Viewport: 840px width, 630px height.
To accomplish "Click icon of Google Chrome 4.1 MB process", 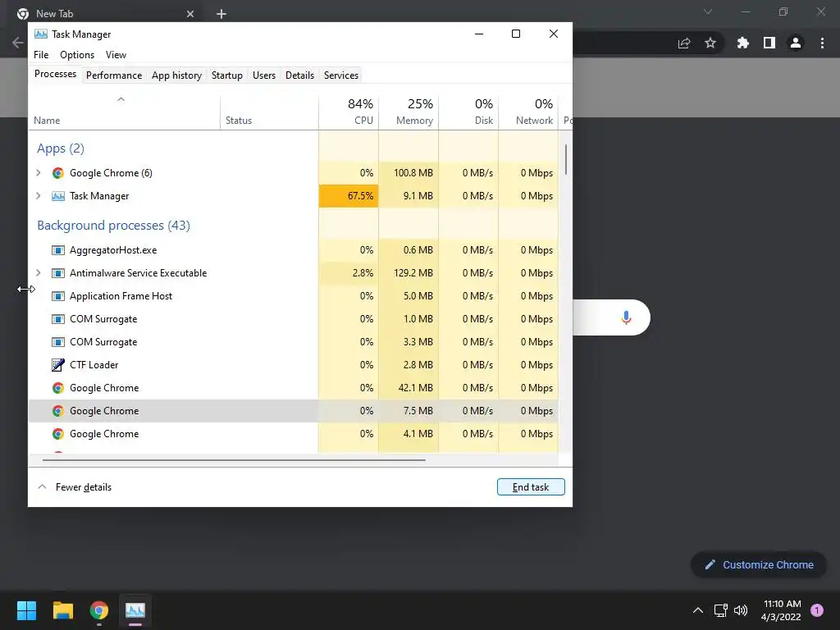I will tap(58, 434).
